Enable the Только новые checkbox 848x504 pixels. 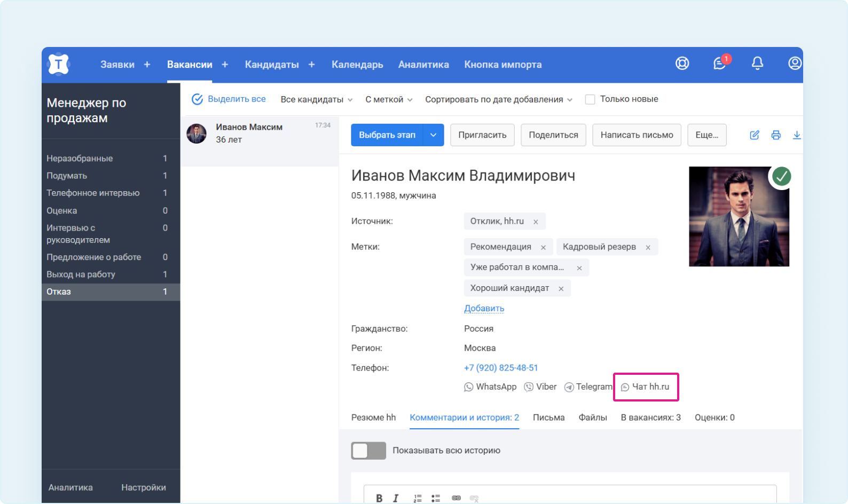click(590, 99)
